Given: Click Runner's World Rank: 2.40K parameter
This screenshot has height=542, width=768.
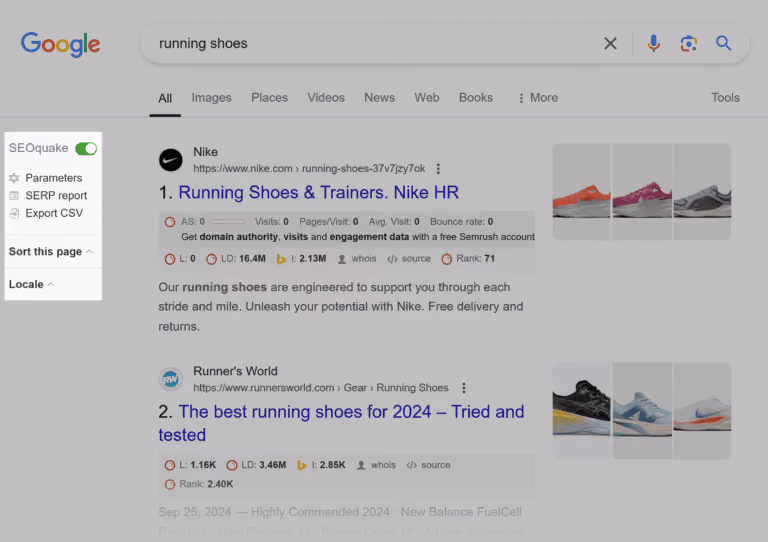Looking at the screenshot, I should point(199,484).
